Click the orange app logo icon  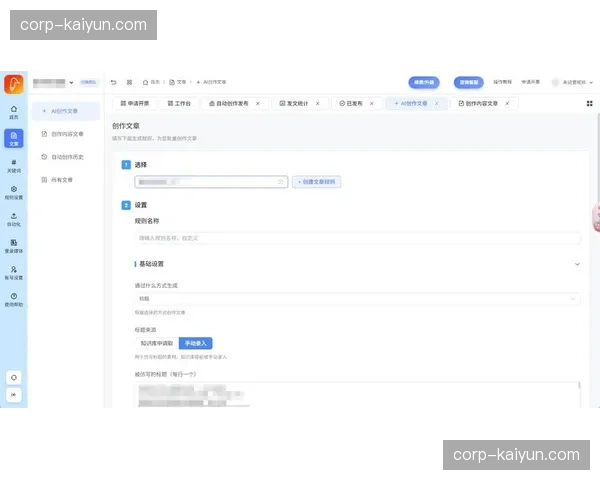click(14, 84)
